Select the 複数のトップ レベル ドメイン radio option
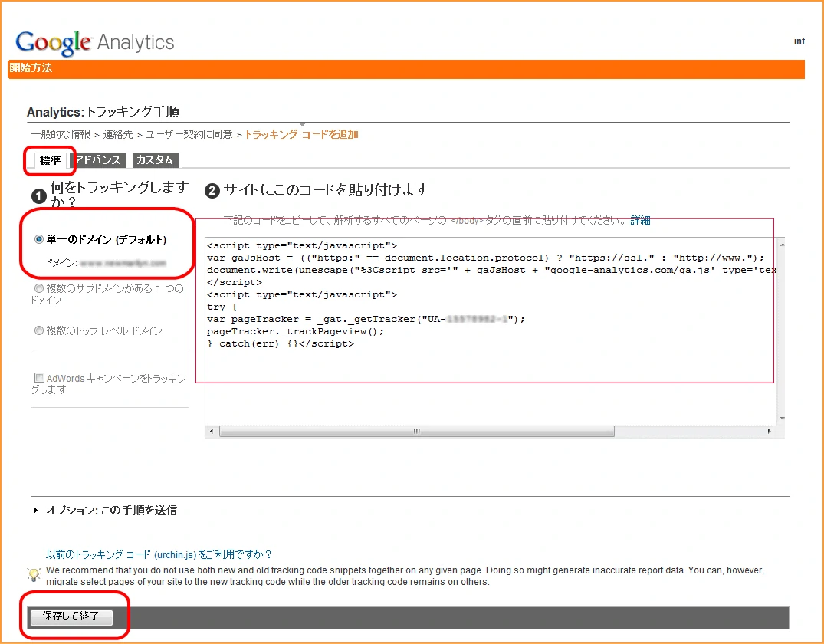The image size is (824, 644). click(39, 330)
